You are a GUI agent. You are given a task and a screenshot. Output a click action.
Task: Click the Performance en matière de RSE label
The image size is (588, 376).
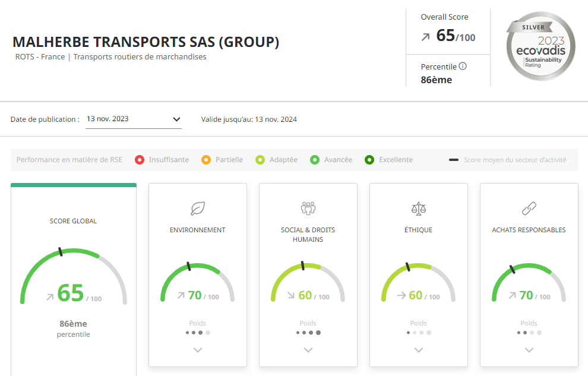69,160
